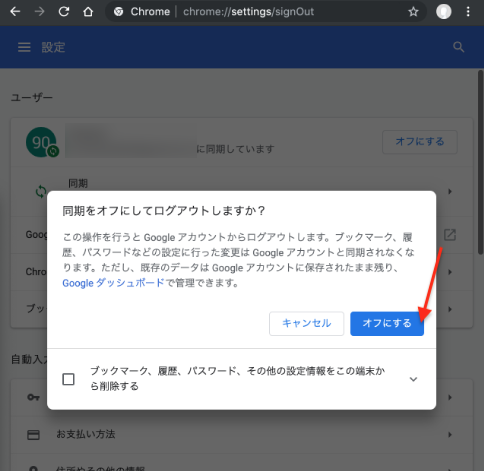484x471 pixels.
Task: Go back with the browser back arrow
Action: [15, 12]
